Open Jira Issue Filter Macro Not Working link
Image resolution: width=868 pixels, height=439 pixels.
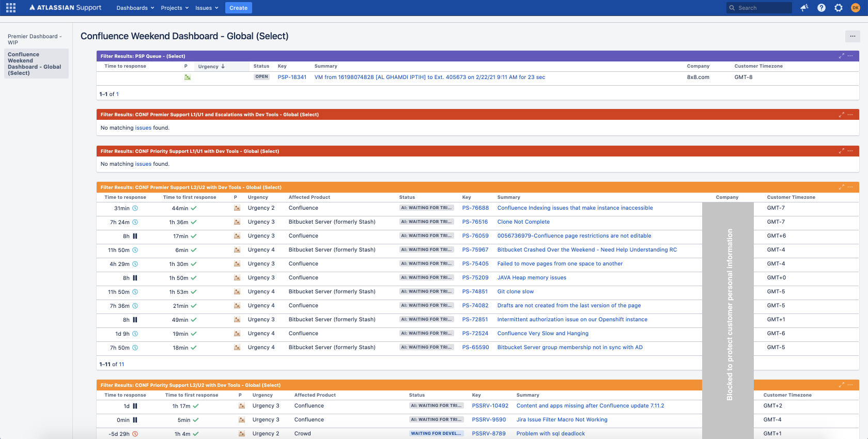coord(562,420)
